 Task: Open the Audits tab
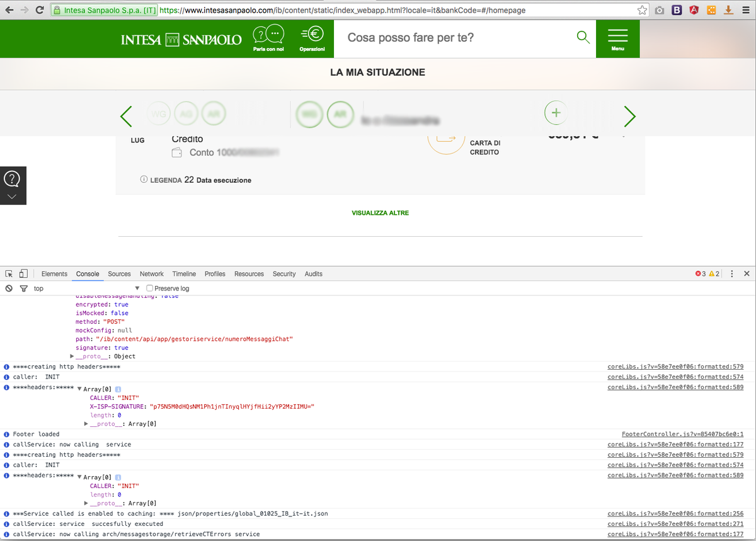[x=313, y=274]
